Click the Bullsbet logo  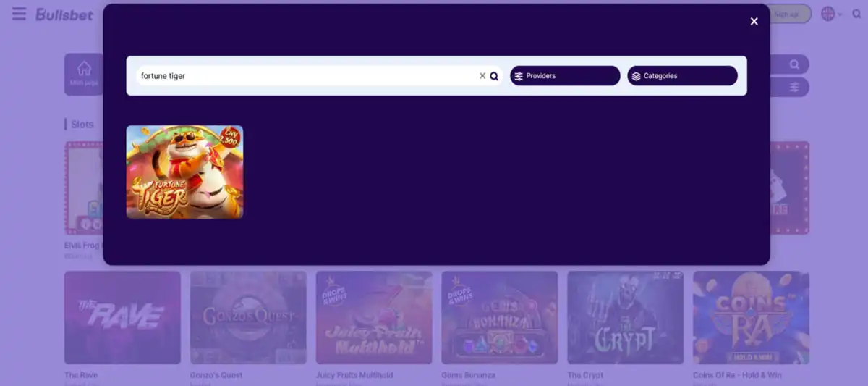pyautogui.click(x=64, y=14)
